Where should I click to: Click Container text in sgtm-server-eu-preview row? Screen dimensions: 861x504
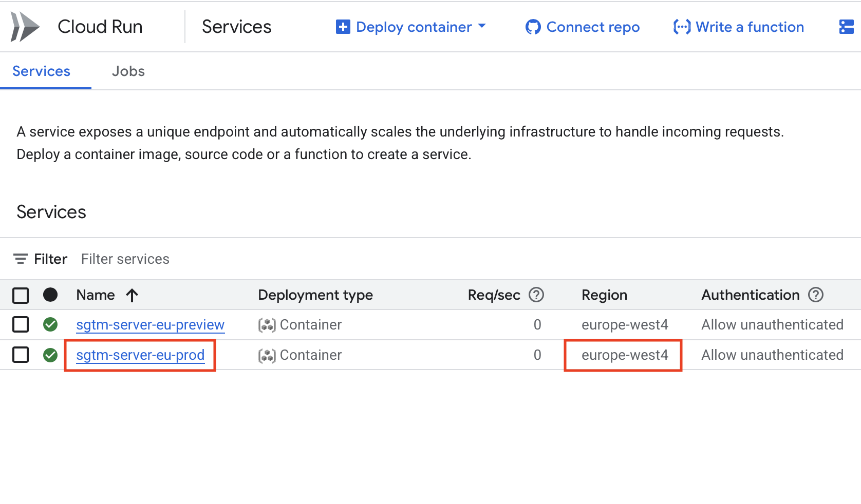311,325
